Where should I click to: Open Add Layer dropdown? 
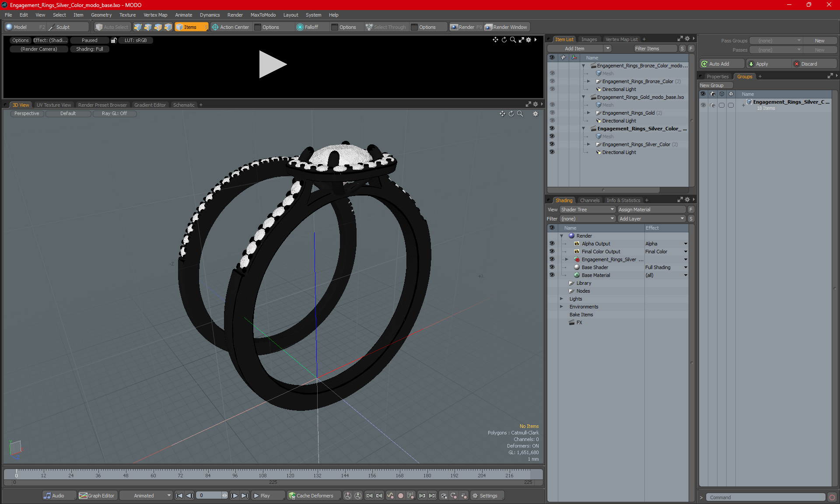[x=651, y=219]
